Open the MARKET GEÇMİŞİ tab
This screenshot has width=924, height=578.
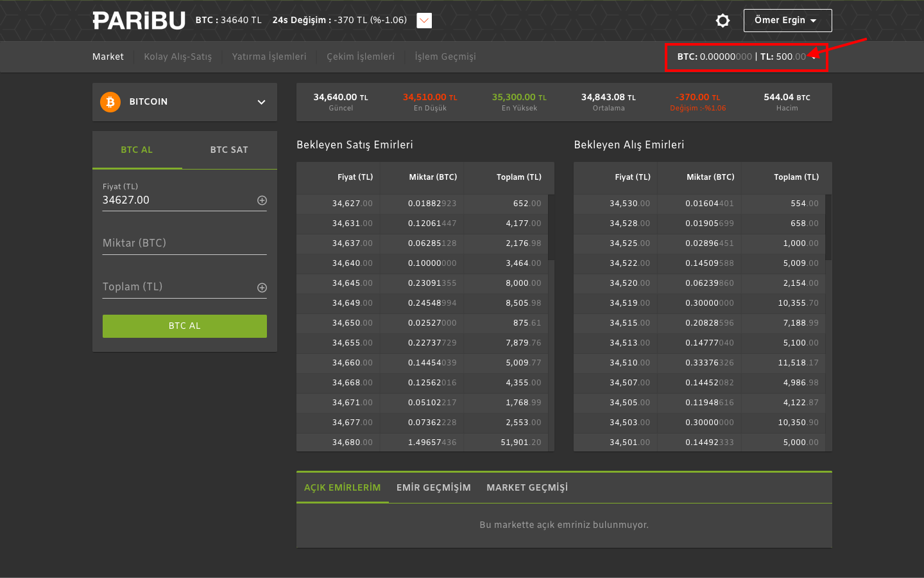(527, 487)
